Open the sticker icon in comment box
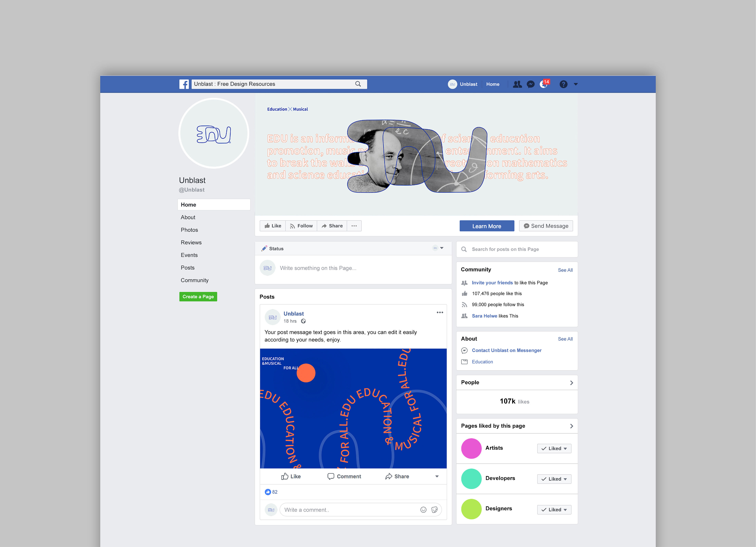Image resolution: width=756 pixels, height=547 pixels. 434,510
